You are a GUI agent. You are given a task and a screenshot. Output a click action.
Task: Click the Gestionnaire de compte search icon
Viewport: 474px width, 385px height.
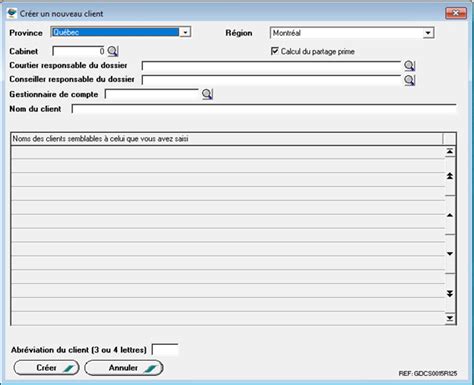207,94
